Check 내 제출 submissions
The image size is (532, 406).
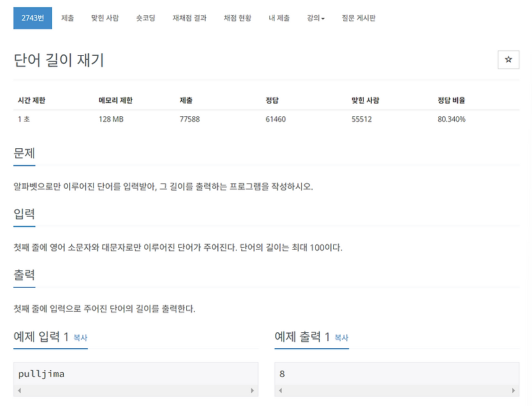click(280, 19)
